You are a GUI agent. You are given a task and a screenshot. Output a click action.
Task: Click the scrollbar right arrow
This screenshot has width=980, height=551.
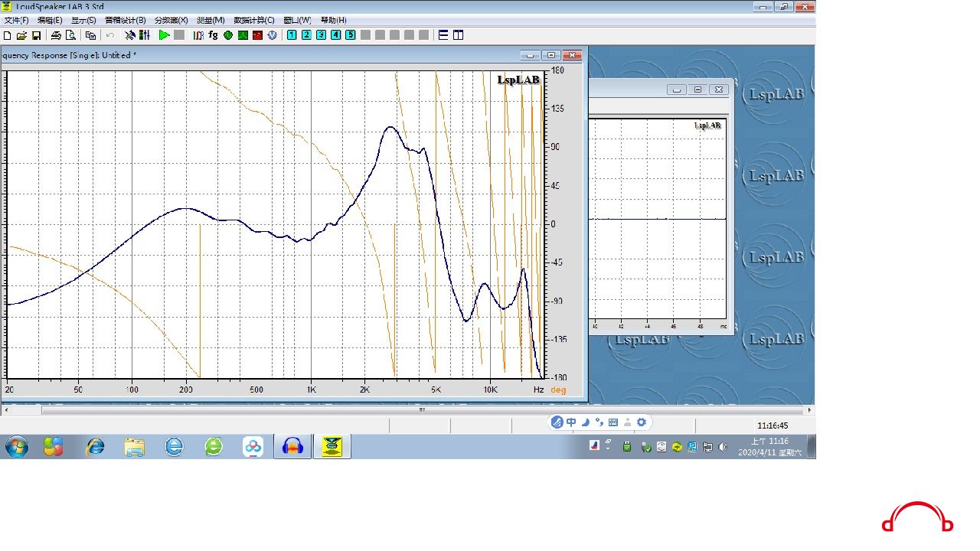coord(811,410)
